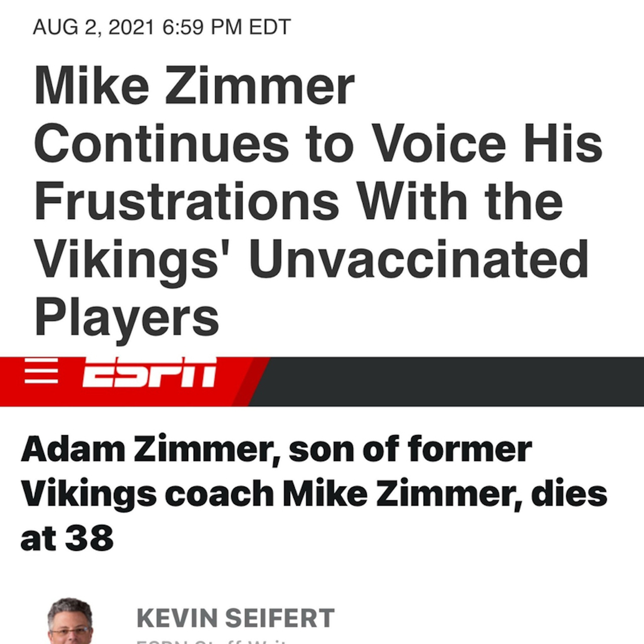644x644 pixels.
Task: Click "Continues to Voice His" headline line
Action: click(x=318, y=143)
